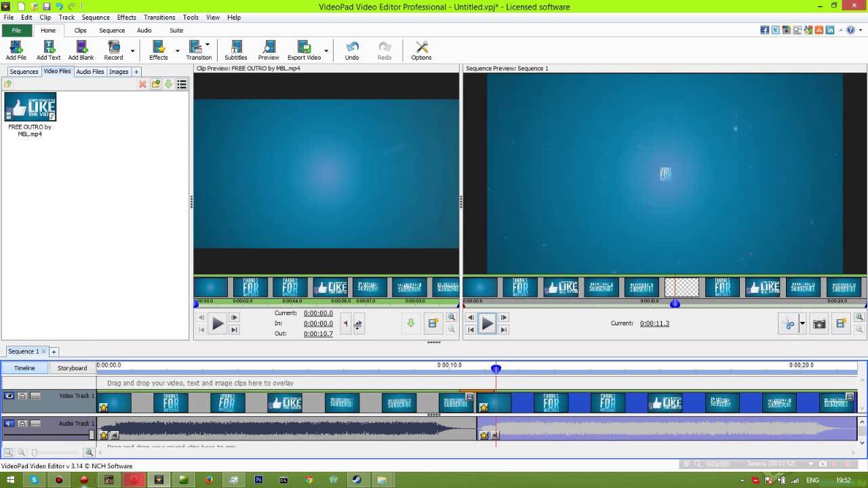Click timeline zoom-in magnifier at bottom
Screen dimensions: 868x488
point(89,452)
